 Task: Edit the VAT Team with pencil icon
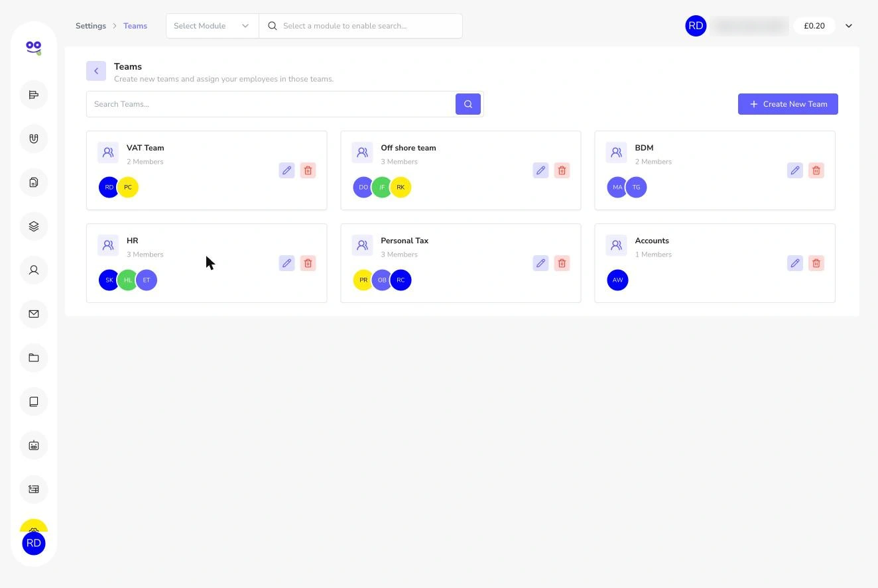[x=286, y=170]
